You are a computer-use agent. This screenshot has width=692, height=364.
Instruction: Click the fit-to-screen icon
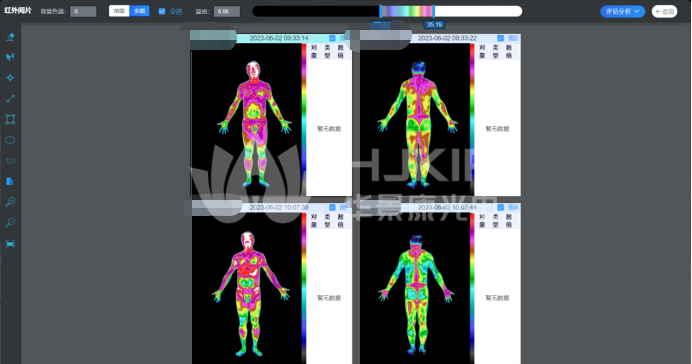10,244
